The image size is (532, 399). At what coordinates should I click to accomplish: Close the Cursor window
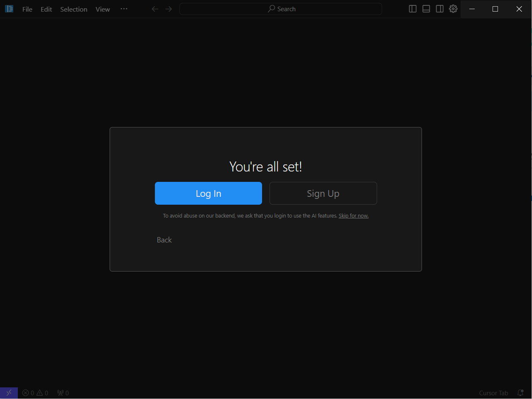point(519,9)
